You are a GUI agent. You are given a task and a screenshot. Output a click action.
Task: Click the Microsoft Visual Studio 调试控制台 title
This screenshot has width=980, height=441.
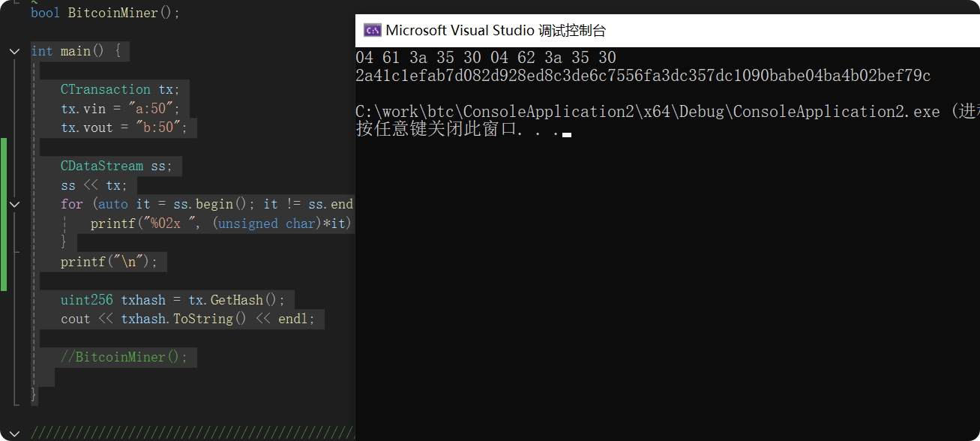[x=496, y=31]
